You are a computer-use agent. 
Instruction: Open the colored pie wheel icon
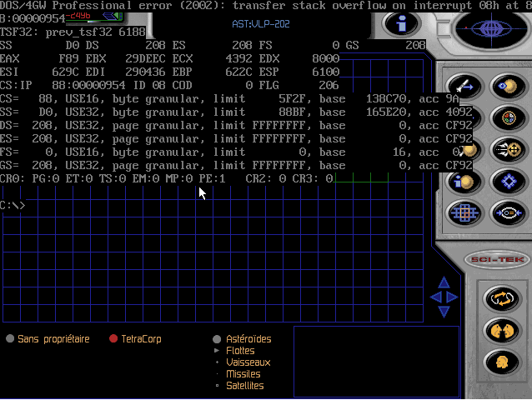tap(509, 118)
